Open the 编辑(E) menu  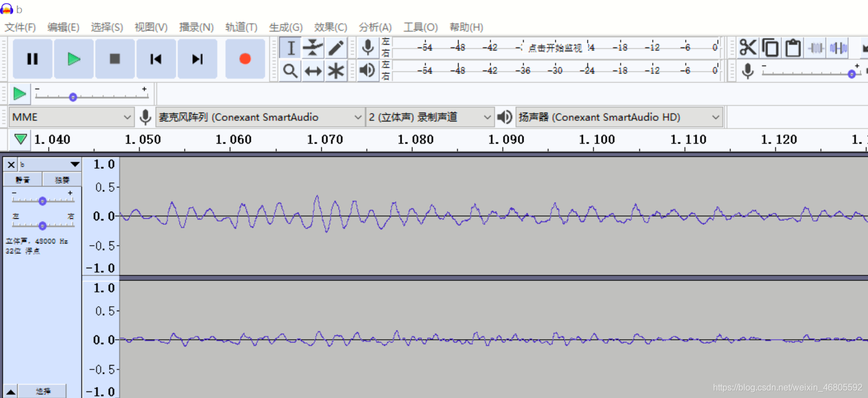coord(63,27)
